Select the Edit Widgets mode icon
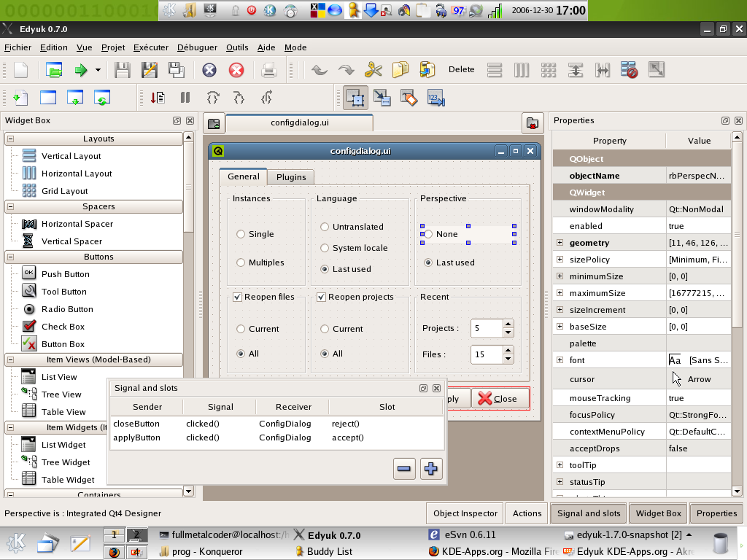 (x=355, y=98)
